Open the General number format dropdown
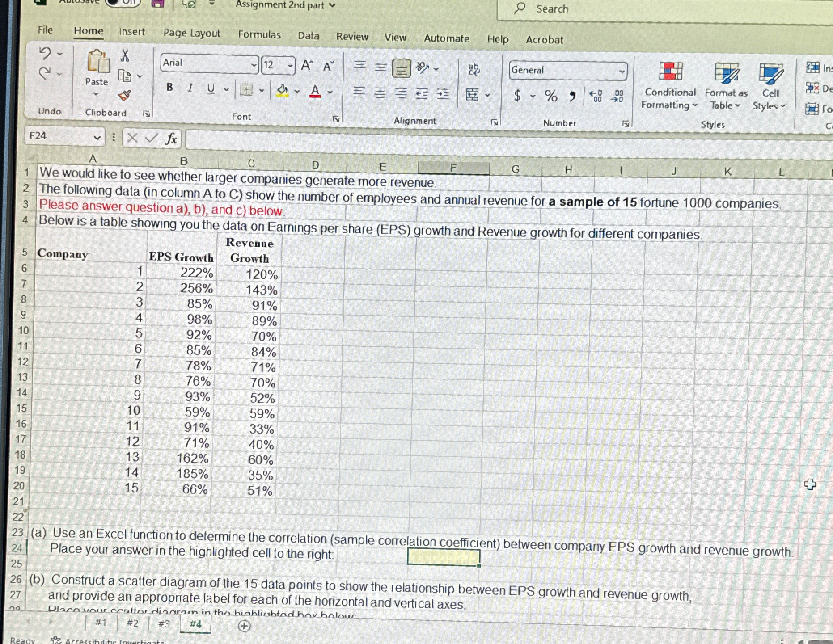This screenshot has height=644, width=833. click(622, 70)
